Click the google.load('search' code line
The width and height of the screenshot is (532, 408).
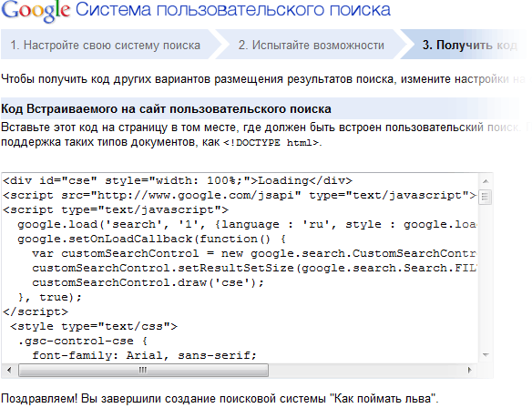coord(247,225)
